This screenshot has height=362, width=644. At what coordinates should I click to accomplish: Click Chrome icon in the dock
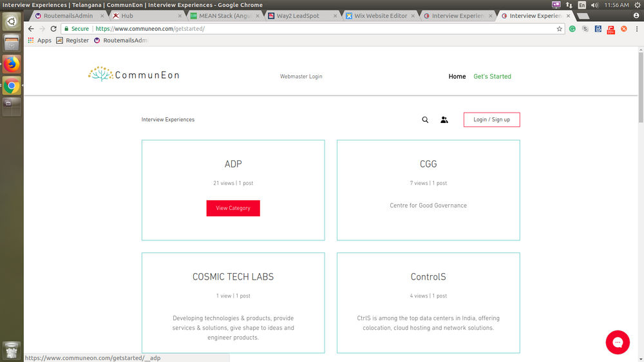12,86
